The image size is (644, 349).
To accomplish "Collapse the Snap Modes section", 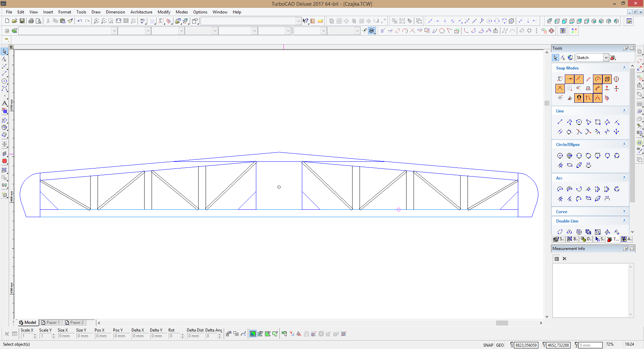I will [624, 68].
